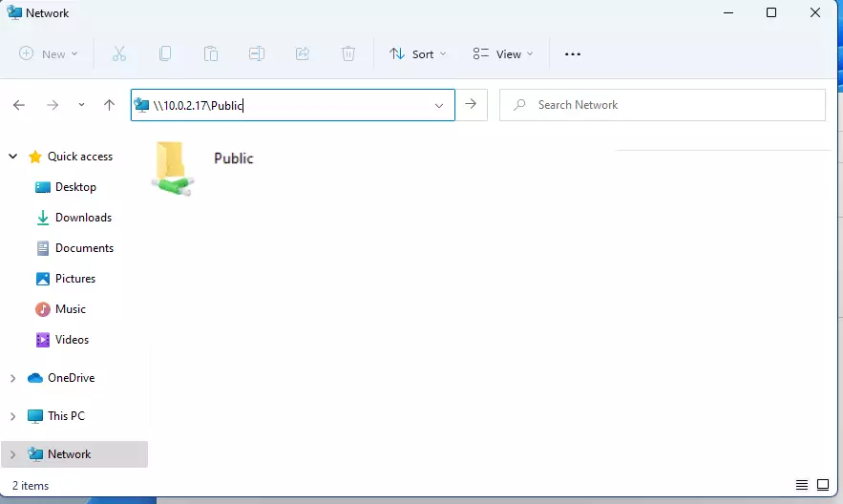This screenshot has width=843, height=504.
Task: Go back with the left arrow
Action: point(19,105)
